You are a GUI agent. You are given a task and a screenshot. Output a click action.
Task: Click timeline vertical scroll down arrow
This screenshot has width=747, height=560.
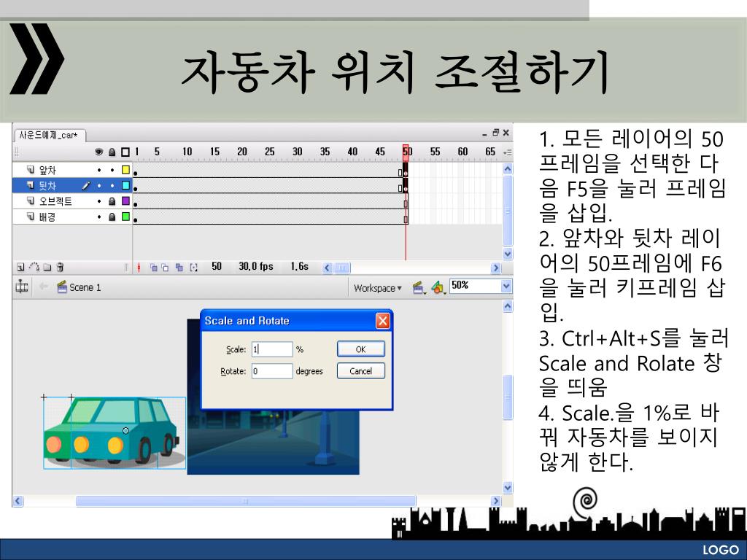(508, 254)
